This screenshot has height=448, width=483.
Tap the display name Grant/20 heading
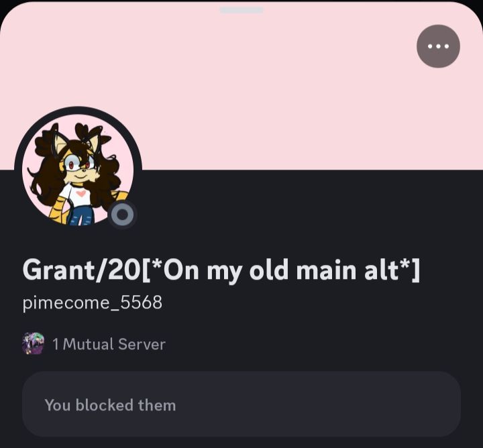point(221,270)
